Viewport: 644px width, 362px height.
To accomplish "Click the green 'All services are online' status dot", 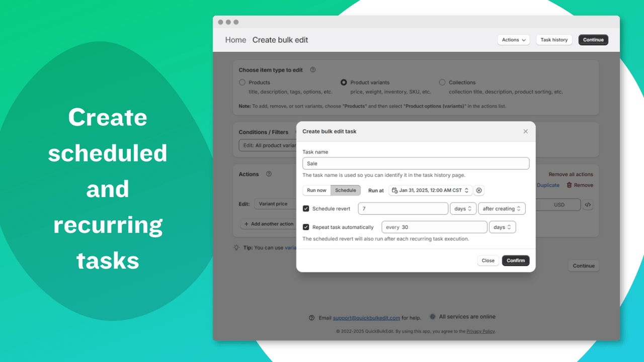I will pos(433,316).
